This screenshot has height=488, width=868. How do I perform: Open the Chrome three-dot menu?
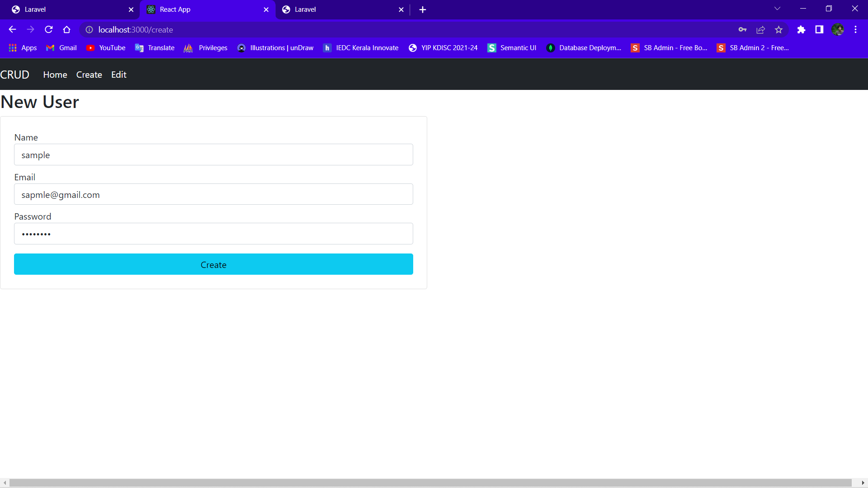[x=855, y=29]
